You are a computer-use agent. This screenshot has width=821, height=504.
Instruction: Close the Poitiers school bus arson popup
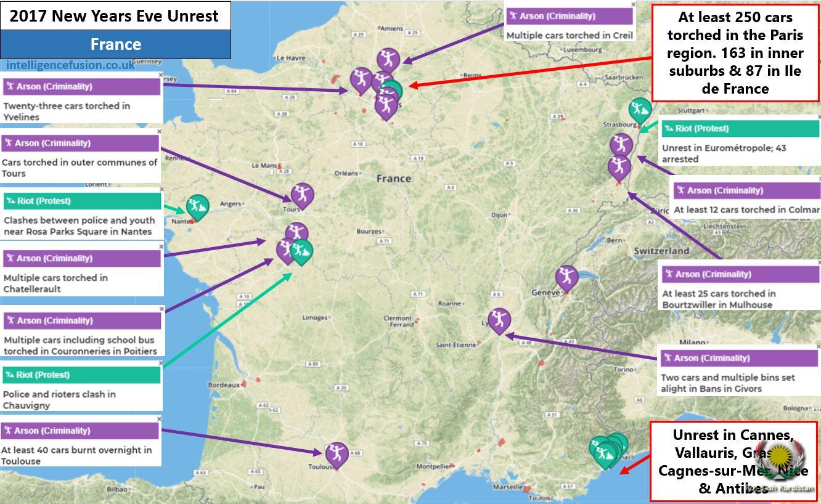[x=162, y=309]
